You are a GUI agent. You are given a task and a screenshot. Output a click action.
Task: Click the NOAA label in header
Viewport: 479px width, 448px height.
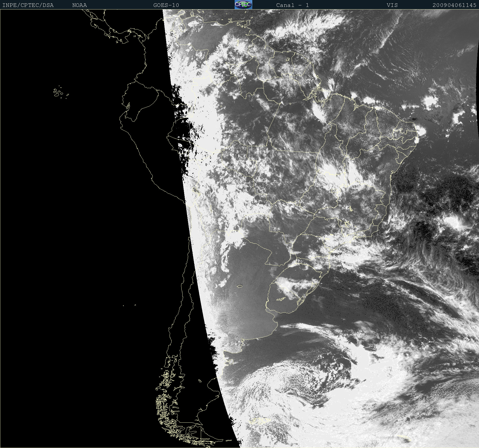pos(79,5)
